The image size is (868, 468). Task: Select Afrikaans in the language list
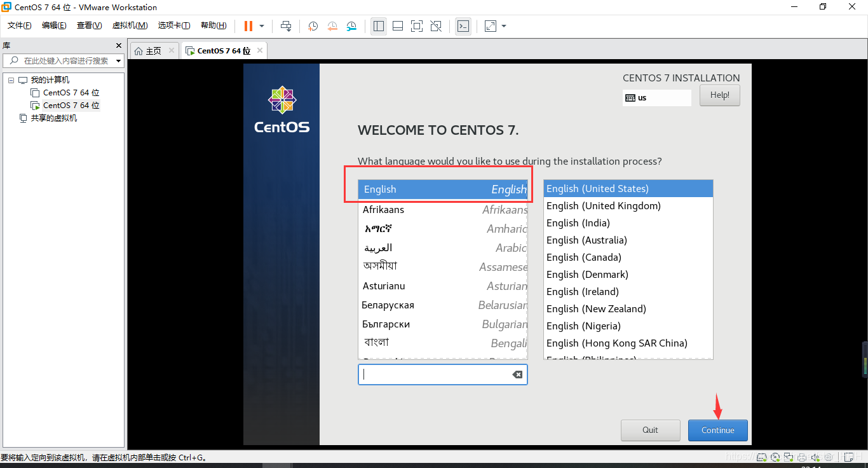443,210
